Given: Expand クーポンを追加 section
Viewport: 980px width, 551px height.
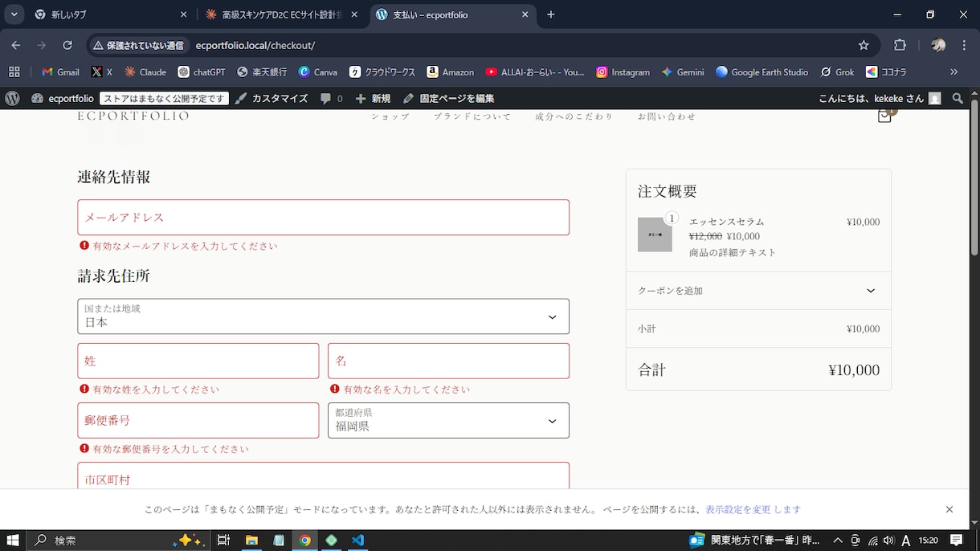Looking at the screenshot, I should (758, 291).
